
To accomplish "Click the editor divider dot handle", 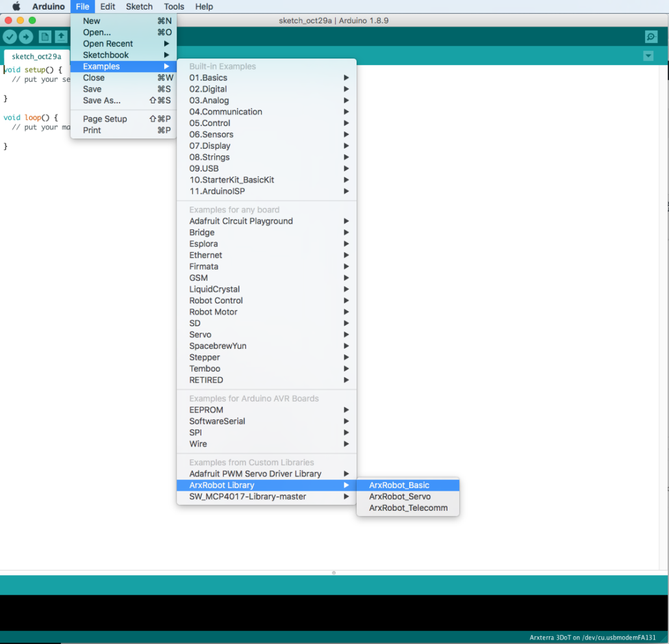I will pos(333,573).
